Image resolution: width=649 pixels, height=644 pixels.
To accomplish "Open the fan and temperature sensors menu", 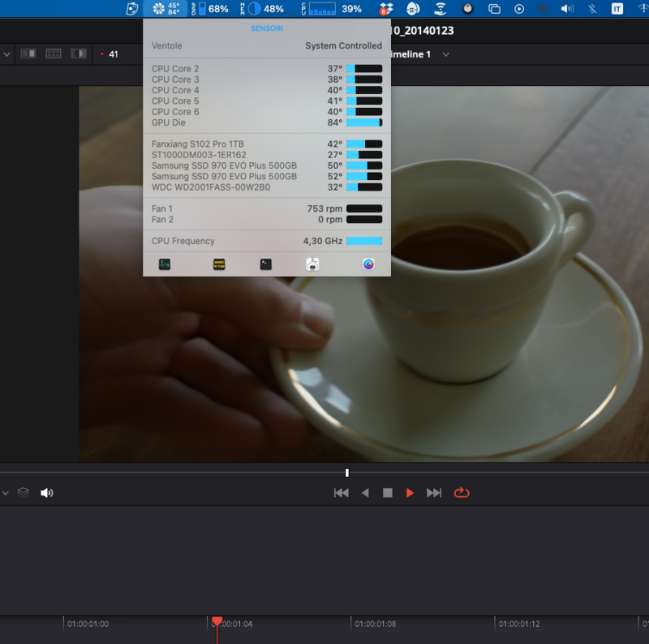I will (165, 9).
